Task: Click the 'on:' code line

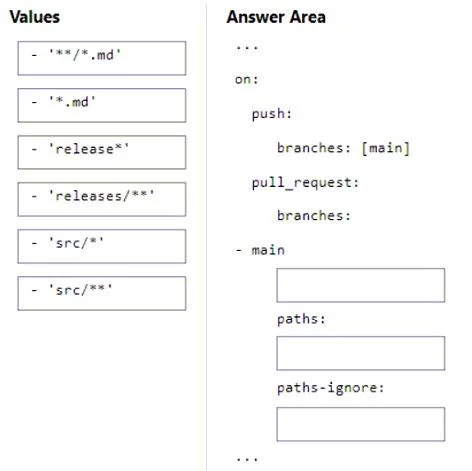Action: click(247, 80)
